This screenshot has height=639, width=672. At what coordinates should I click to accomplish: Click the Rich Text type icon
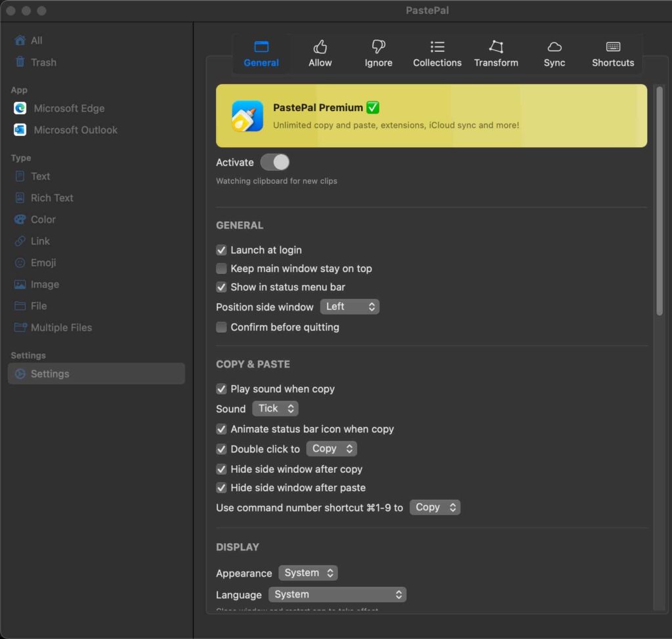pyautogui.click(x=20, y=198)
